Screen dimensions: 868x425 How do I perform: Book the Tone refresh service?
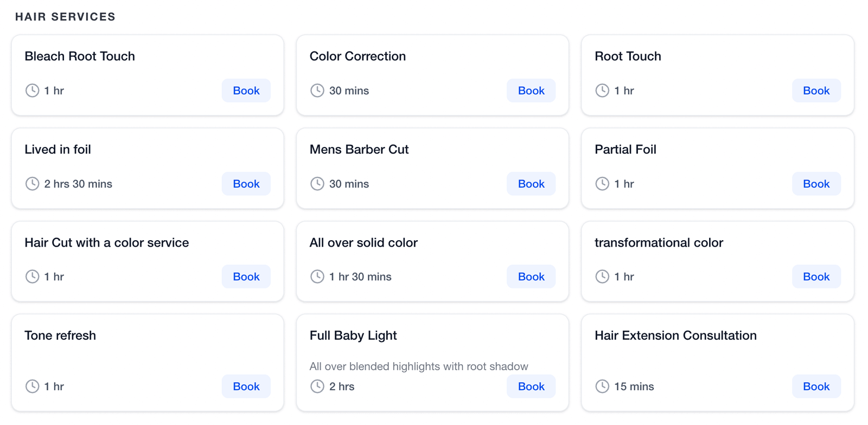coord(246,387)
